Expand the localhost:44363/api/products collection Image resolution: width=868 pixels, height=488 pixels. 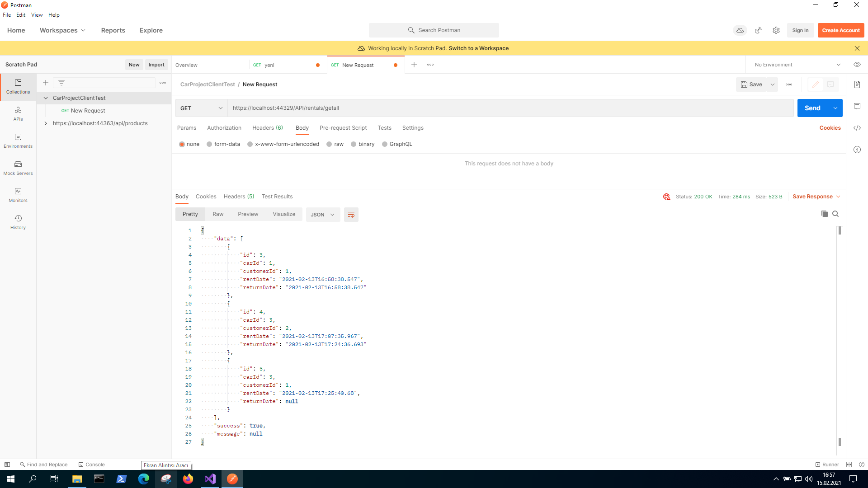[46, 123]
